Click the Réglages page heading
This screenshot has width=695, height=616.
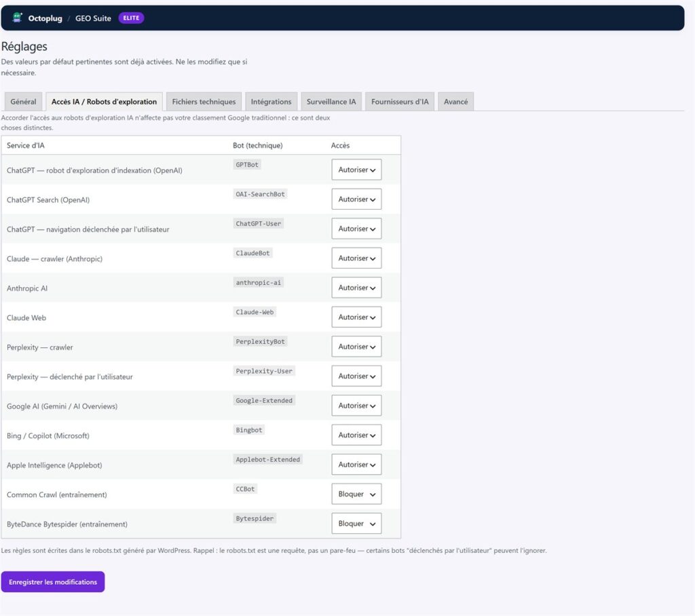pyautogui.click(x=24, y=47)
